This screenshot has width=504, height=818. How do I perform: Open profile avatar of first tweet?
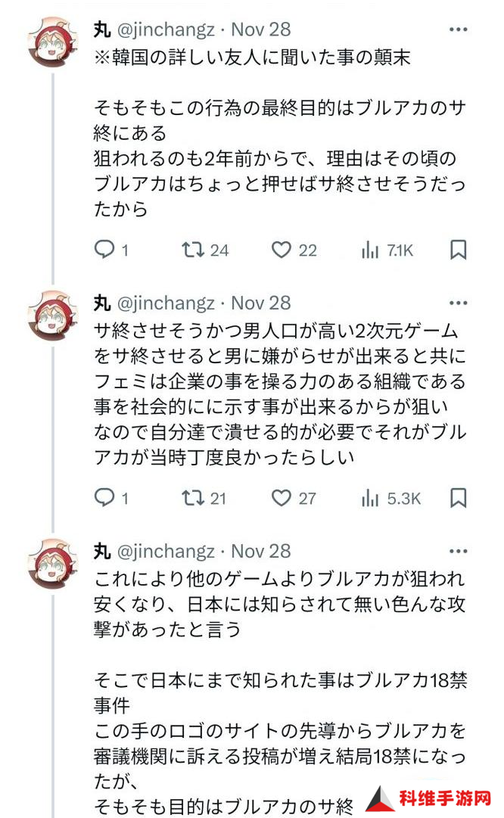click(53, 42)
